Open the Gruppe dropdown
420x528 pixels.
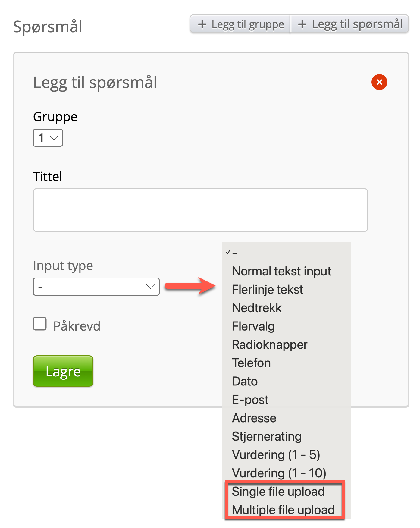[48, 138]
